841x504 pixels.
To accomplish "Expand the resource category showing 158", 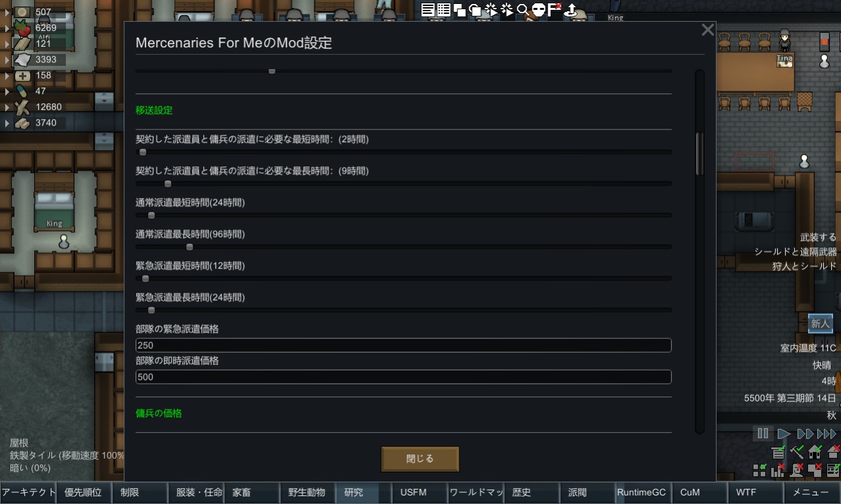I will pos(7,76).
